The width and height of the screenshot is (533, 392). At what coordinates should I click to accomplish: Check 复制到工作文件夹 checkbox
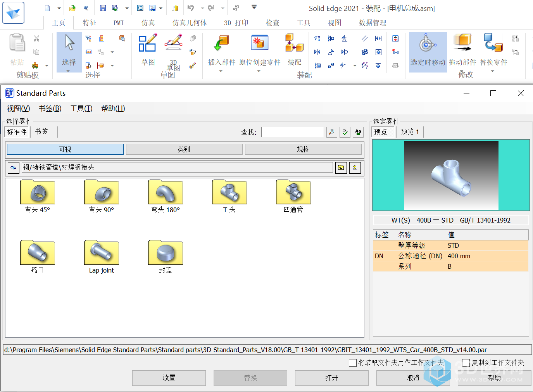pos(466,363)
